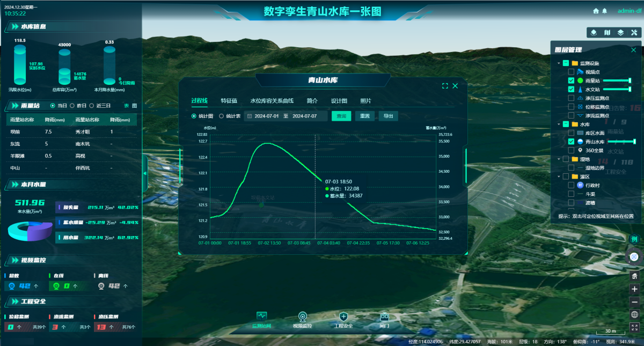Enter fullscreen map mode
Viewport: 644px width, 346px height.
coord(635,327)
